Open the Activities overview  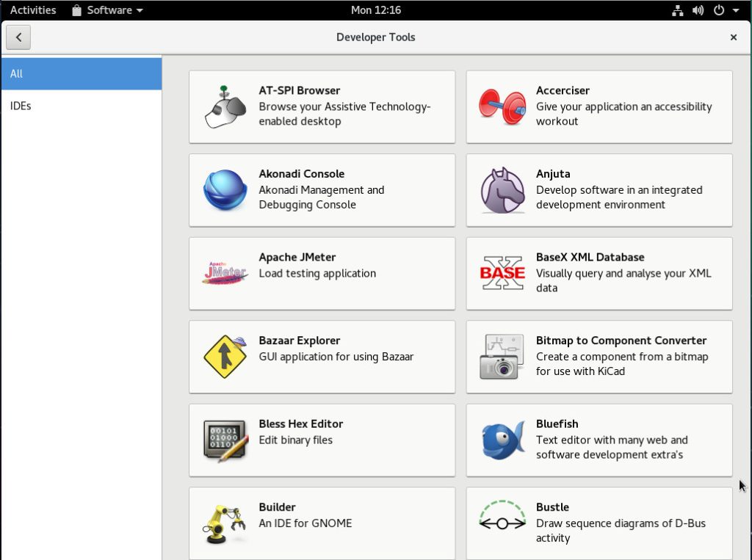[x=33, y=10]
